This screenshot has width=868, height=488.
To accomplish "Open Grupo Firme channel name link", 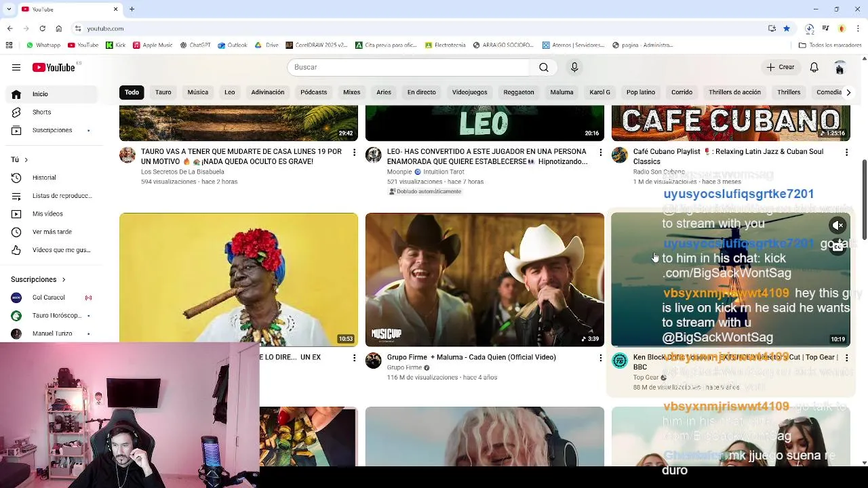I will pos(405,367).
